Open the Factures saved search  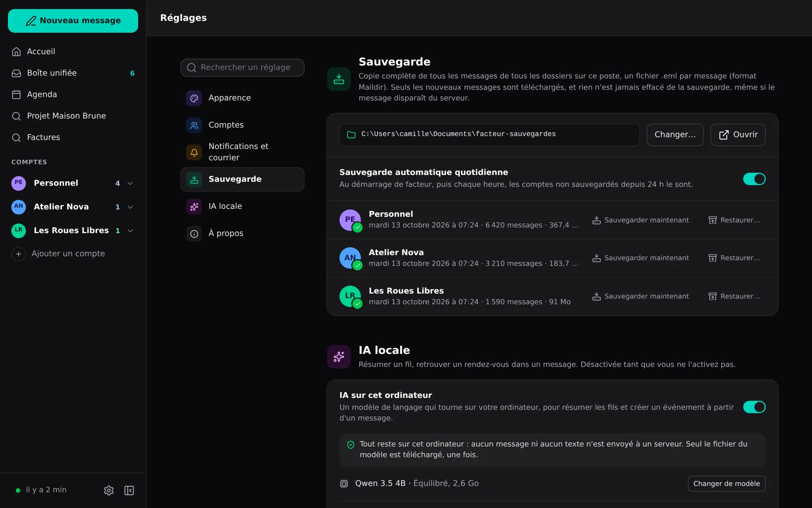pyautogui.click(x=73, y=137)
